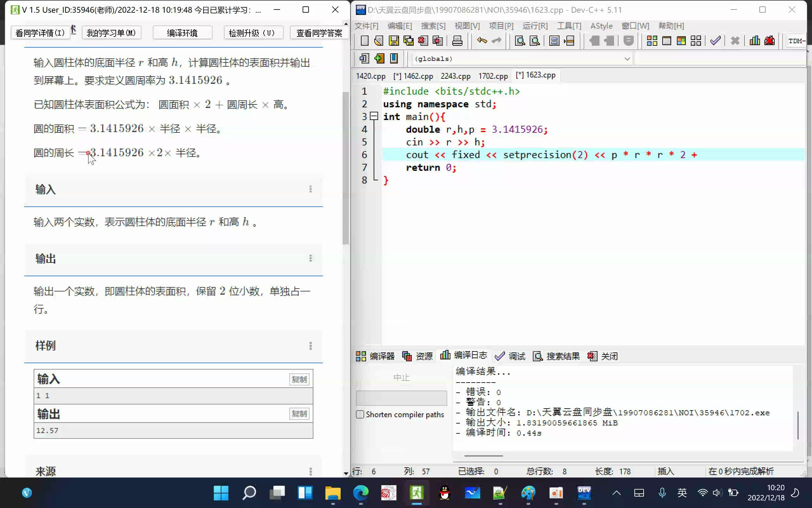812x508 pixels.
Task: Click the Compile & Run icon
Action: [x=681, y=41]
